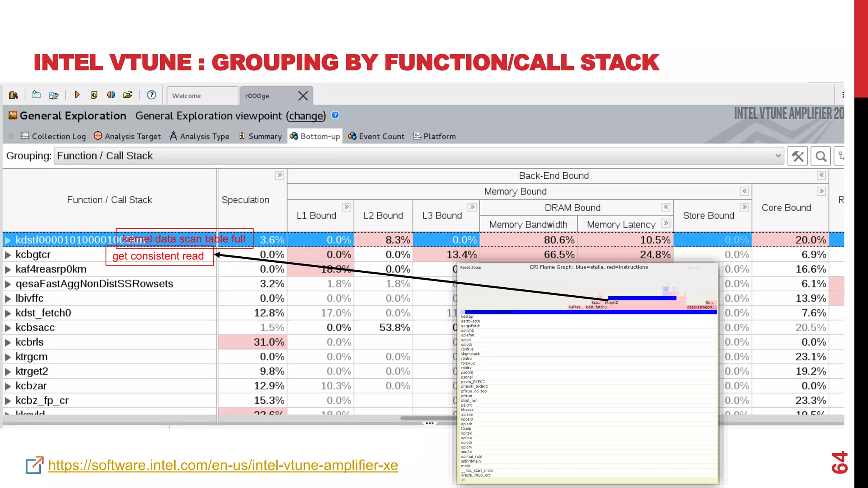Viewport: 868px width, 488px height.
Task: Click the Open Result folder icon
Action: 128,95
